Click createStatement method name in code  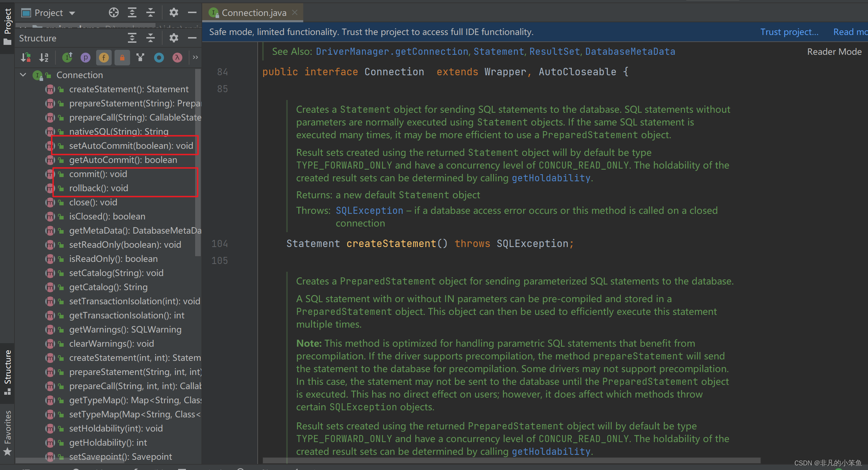(391, 243)
